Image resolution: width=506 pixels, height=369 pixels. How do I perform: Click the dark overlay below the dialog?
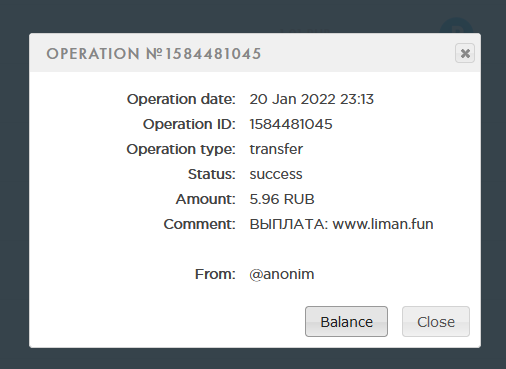click(253, 359)
